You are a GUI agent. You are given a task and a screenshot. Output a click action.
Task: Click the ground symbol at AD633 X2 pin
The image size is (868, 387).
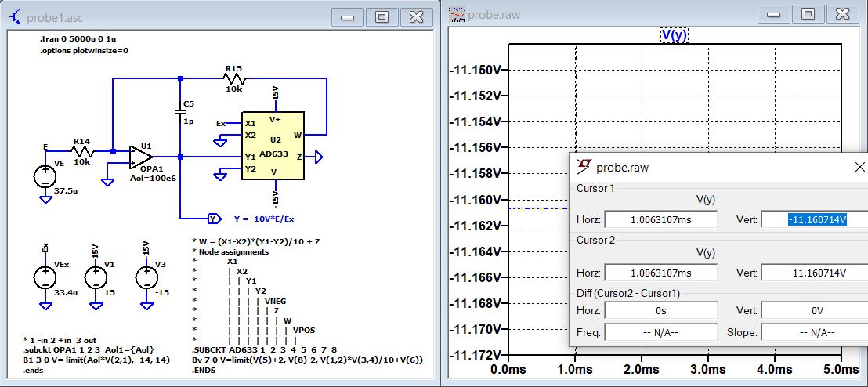click(220, 143)
